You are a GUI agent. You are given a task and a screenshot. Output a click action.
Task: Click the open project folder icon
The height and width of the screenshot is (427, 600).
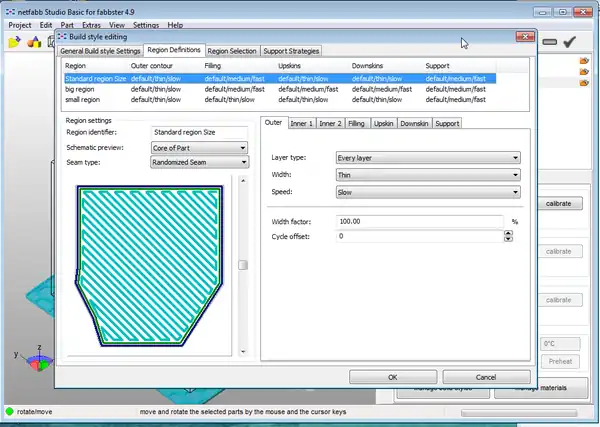coord(14,42)
